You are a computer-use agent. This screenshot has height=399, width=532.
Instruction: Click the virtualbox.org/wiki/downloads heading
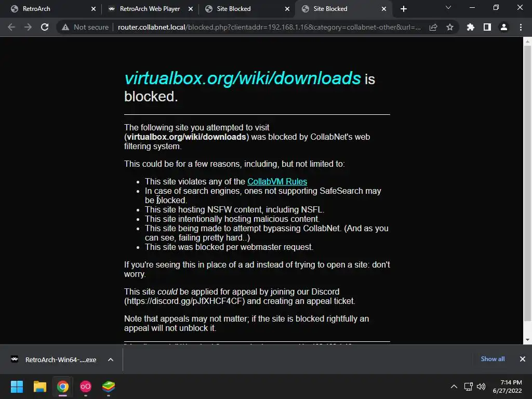(x=243, y=78)
